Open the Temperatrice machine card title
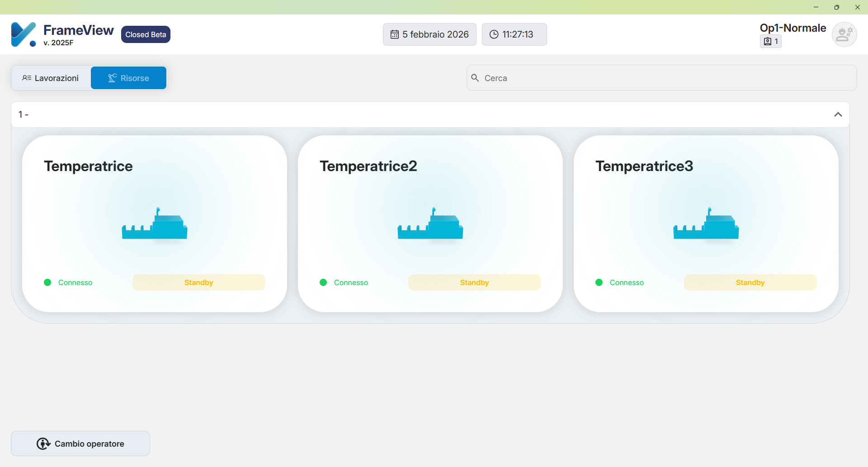This screenshot has width=868, height=467. pos(88,166)
